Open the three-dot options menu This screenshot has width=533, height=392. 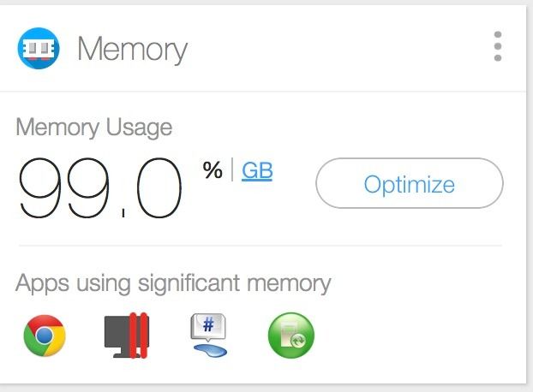pyautogui.click(x=498, y=46)
